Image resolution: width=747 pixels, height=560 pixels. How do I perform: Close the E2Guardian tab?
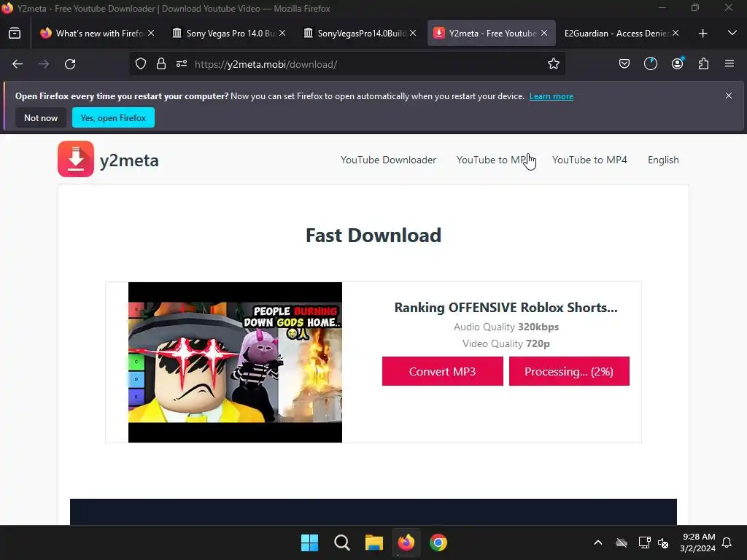click(676, 34)
